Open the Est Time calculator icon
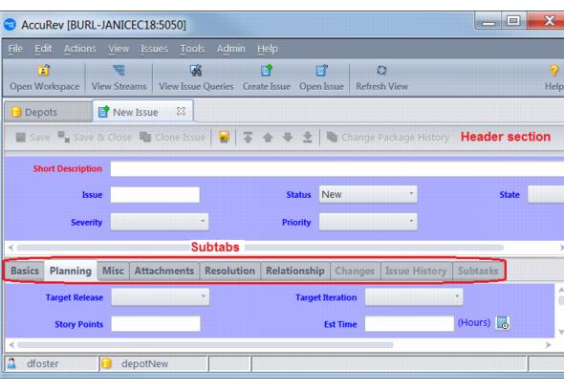The width and height of the screenshot is (564, 392). [x=502, y=323]
